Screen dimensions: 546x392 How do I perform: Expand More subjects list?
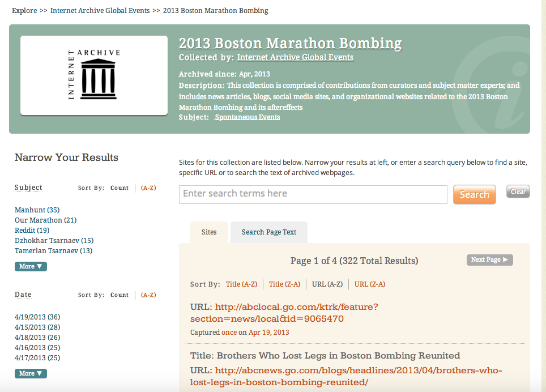(x=31, y=266)
